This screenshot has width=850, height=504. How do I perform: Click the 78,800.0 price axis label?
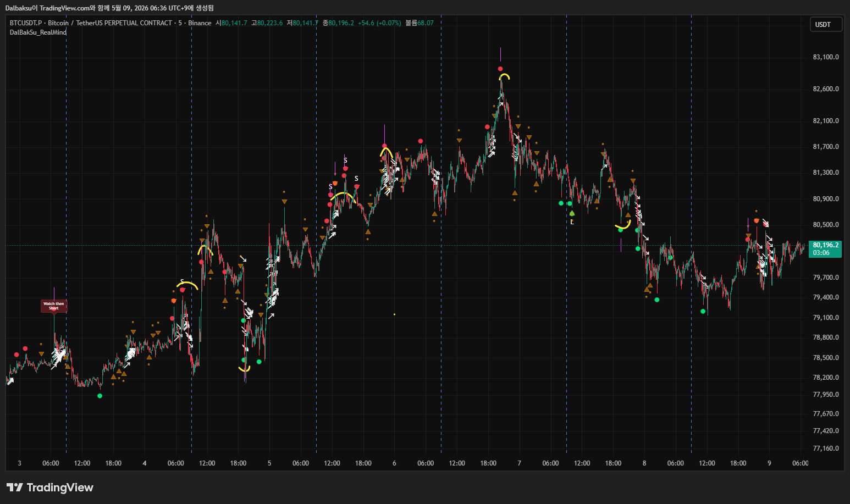tap(826, 337)
